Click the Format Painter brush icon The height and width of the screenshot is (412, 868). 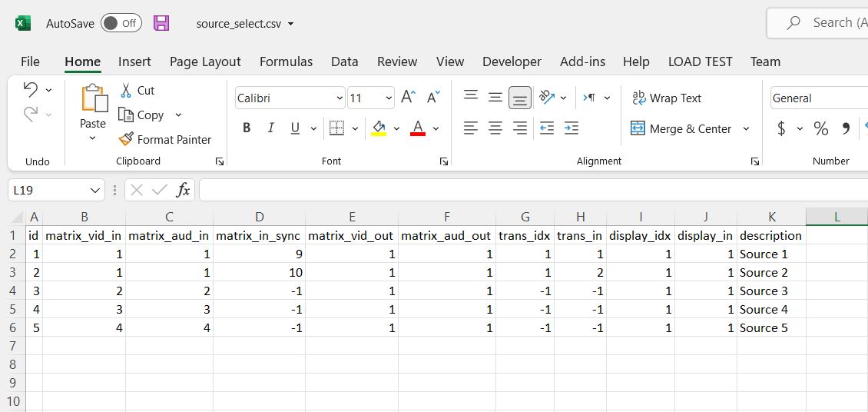pyautogui.click(x=126, y=139)
